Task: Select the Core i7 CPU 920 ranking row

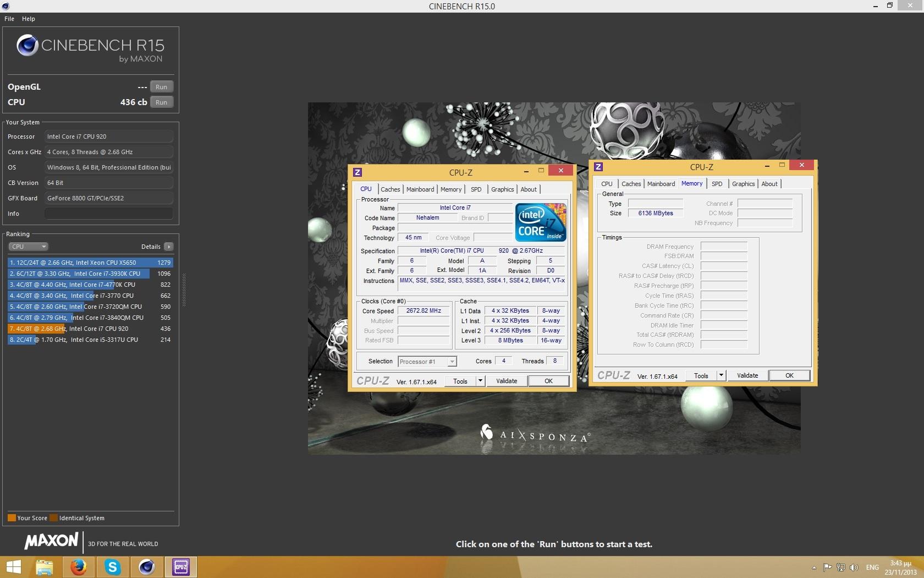Action: click(x=90, y=329)
